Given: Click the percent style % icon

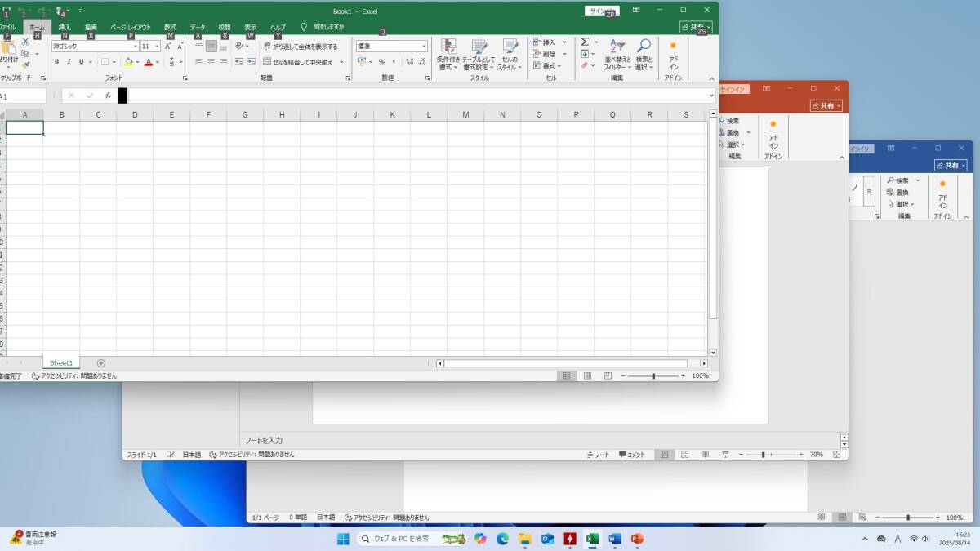Looking at the screenshot, I should coord(381,62).
